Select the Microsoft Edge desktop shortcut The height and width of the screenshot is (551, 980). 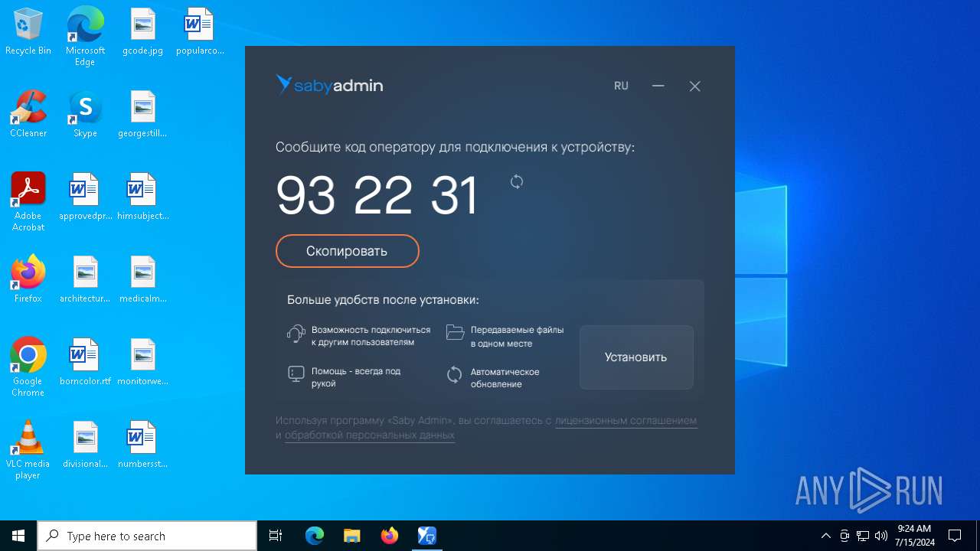coord(85,37)
